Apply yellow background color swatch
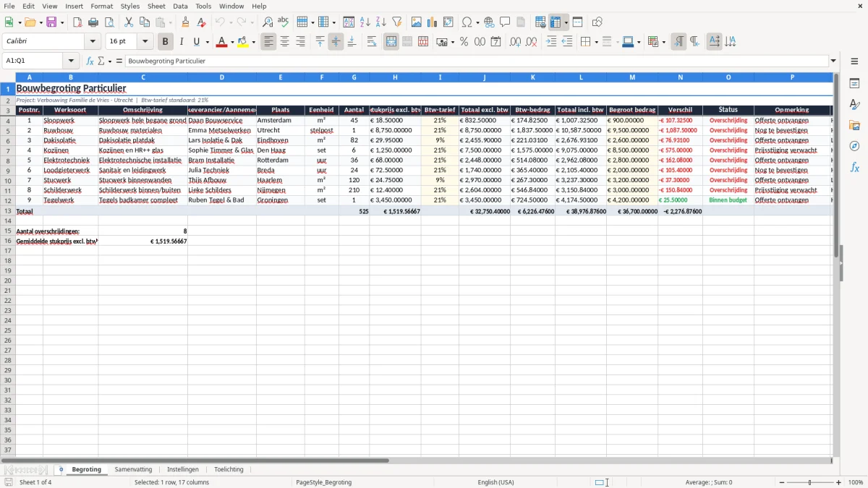868x488 pixels. pyautogui.click(x=243, y=42)
